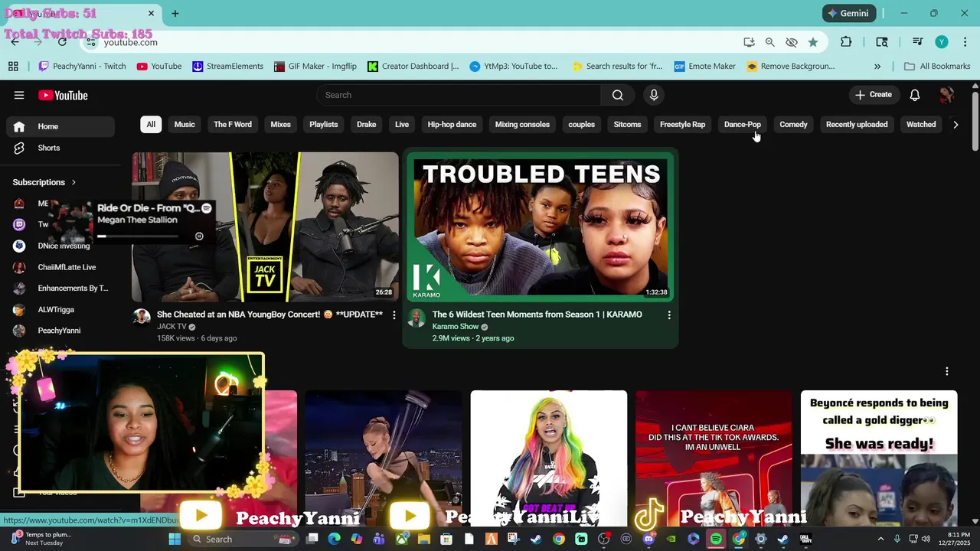The image size is (980, 551).
Task: Click the Create button
Action: tap(874, 95)
